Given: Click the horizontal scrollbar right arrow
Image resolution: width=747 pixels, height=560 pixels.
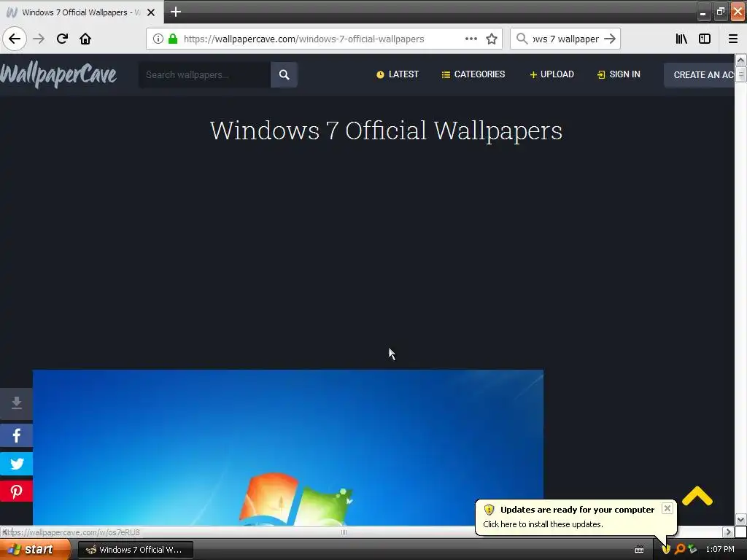Looking at the screenshot, I should tap(728, 532).
